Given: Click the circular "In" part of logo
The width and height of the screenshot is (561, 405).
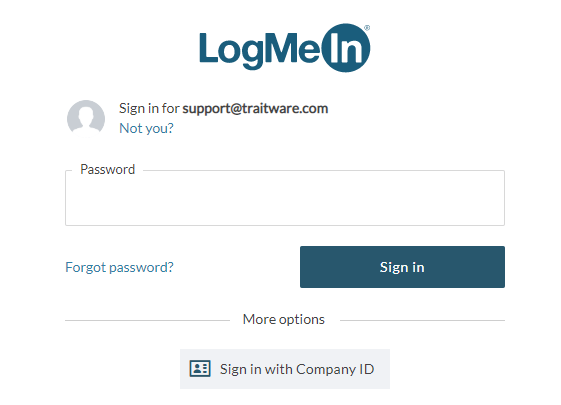Looking at the screenshot, I should click(x=346, y=48).
